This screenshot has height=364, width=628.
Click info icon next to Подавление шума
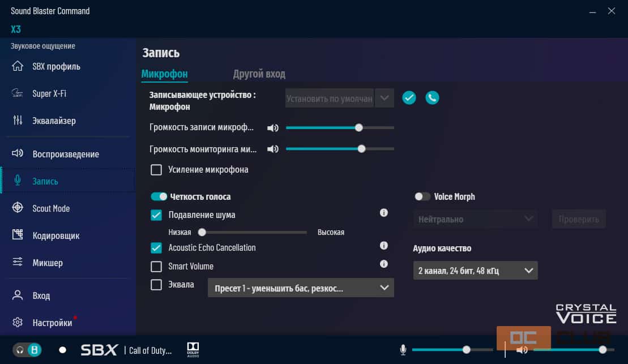383,213
